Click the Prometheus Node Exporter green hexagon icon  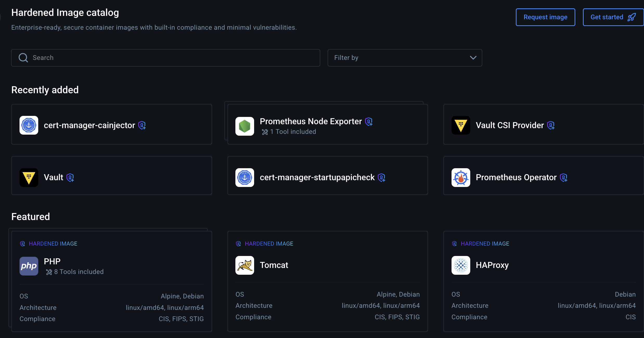pyautogui.click(x=244, y=126)
